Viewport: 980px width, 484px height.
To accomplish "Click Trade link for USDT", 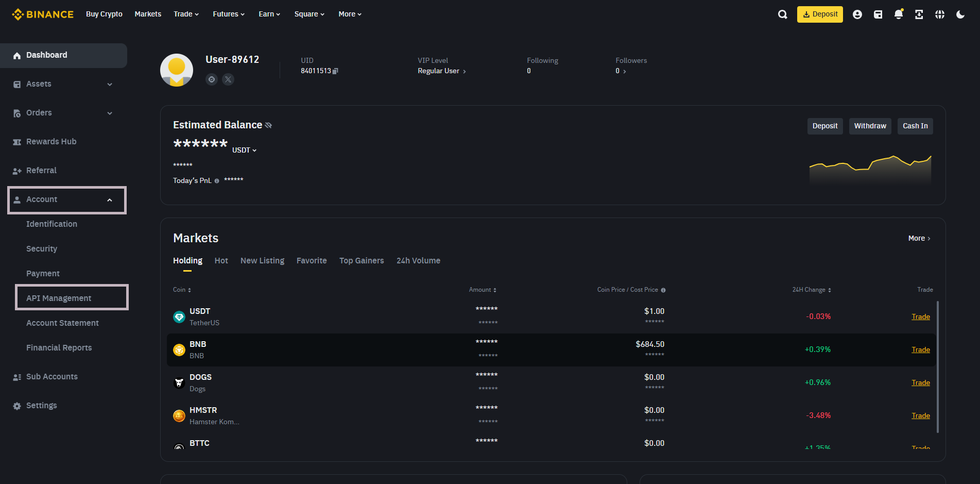I will coord(921,317).
